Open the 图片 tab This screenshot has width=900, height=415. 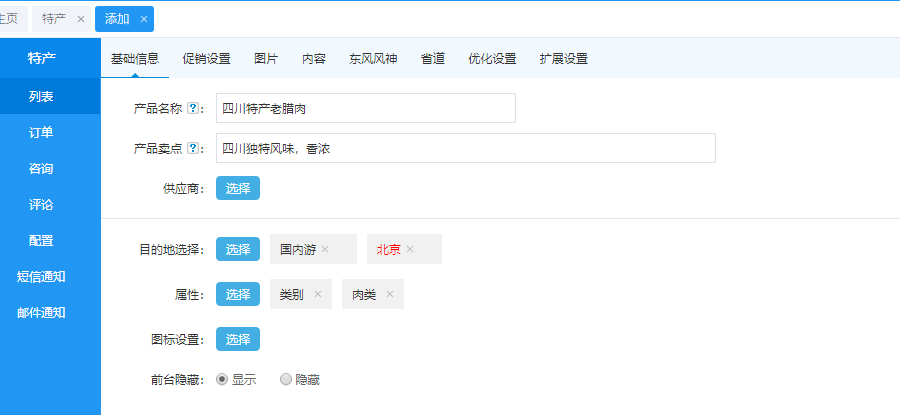pyautogui.click(x=266, y=59)
